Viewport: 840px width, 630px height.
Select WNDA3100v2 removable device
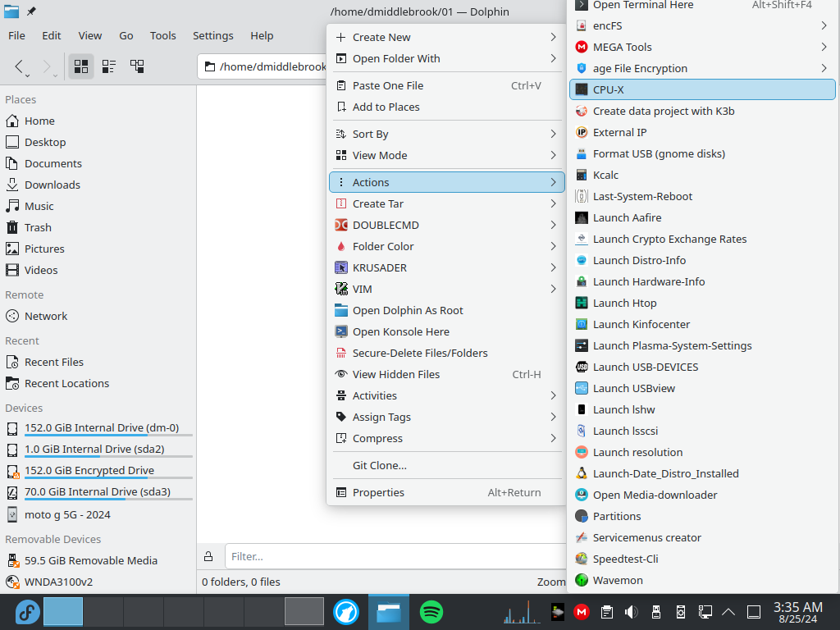click(x=98, y=582)
